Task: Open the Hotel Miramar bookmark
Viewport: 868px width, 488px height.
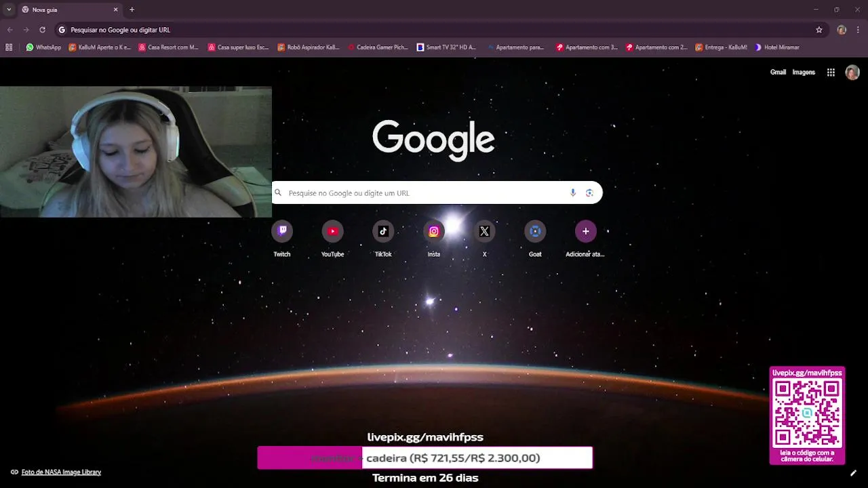Action: [777, 47]
